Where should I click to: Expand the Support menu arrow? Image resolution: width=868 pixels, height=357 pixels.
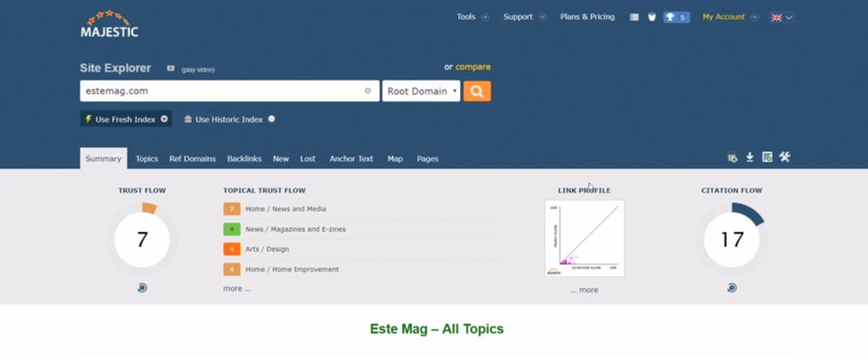[x=542, y=17]
